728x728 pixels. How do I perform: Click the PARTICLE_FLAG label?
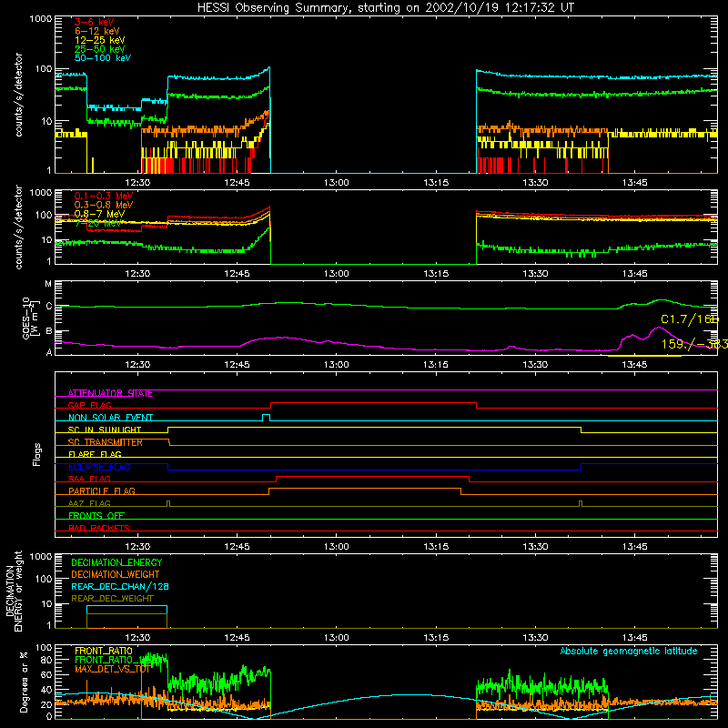[102, 491]
